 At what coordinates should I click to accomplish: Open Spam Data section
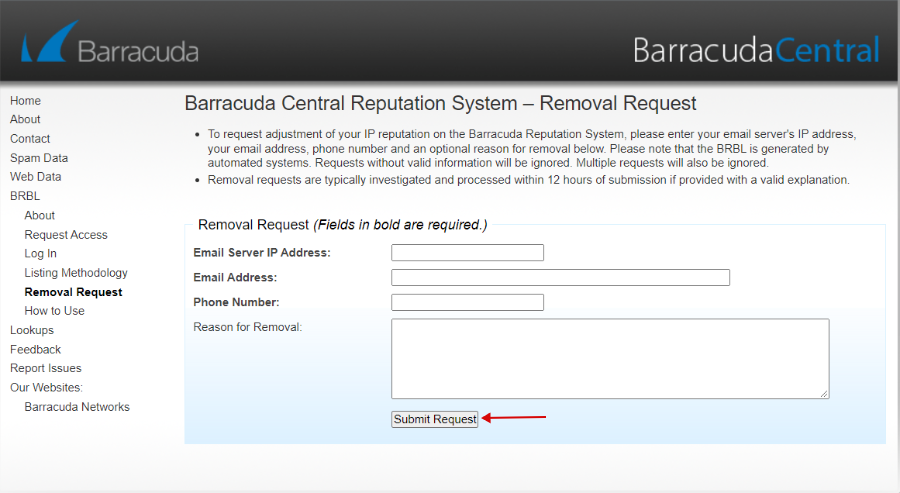[x=39, y=158]
